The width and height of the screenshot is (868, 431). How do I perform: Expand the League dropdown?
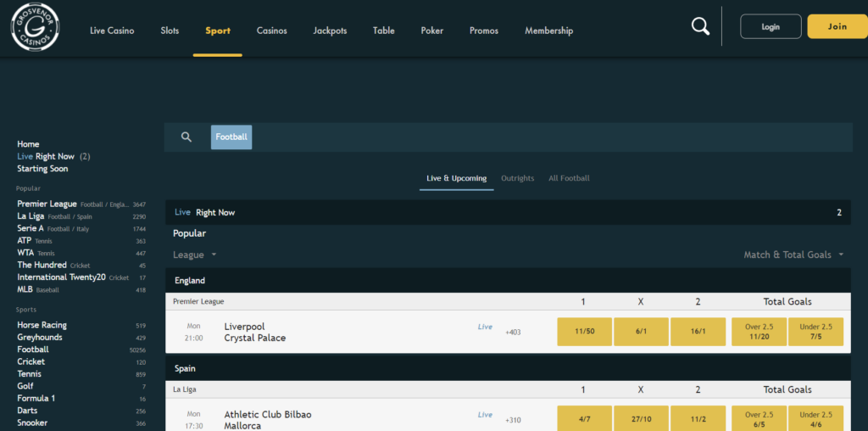point(194,255)
